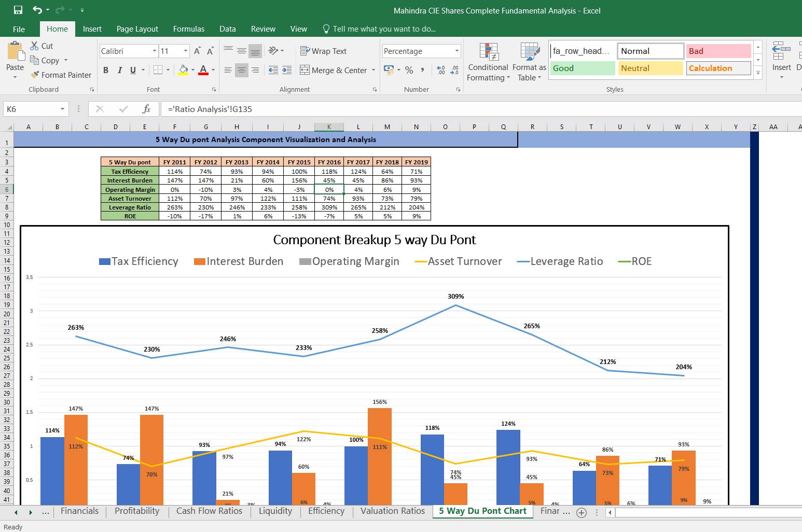Click the Increase Indent icon
Viewport: 802px width, 532px height.
pos(287,70)
